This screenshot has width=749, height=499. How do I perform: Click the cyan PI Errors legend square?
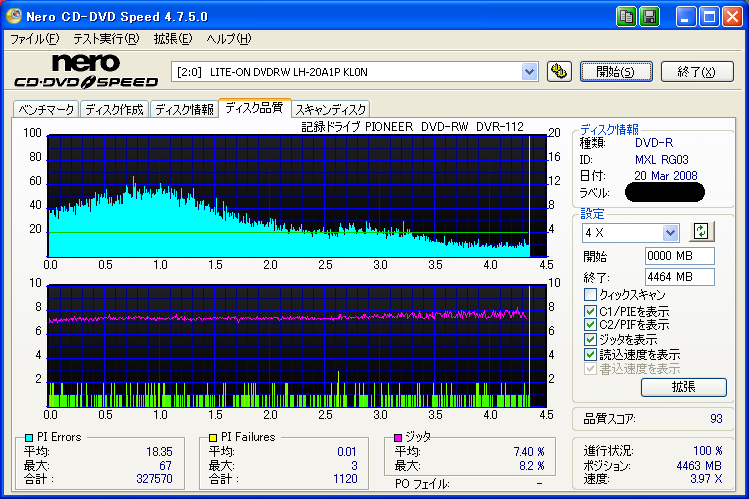pos(29,437)
